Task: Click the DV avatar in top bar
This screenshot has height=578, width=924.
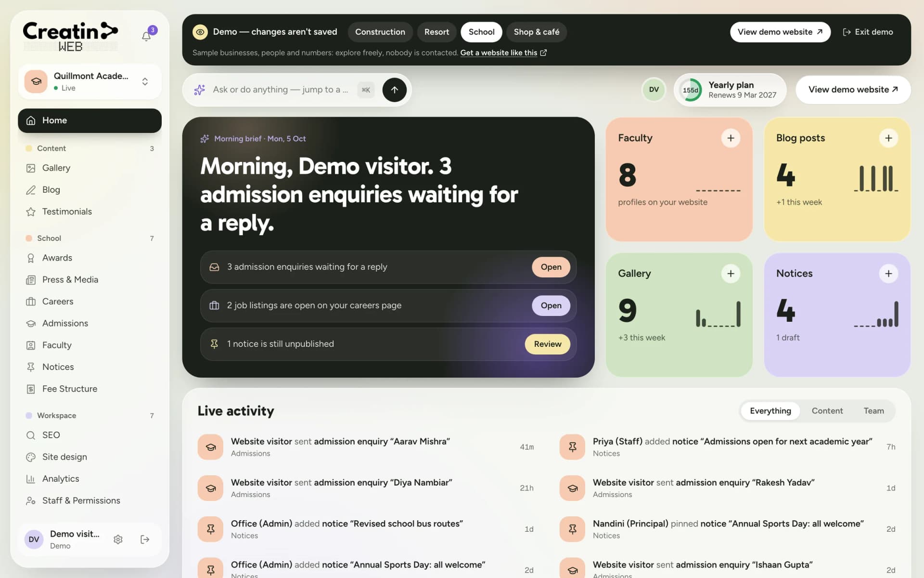Action: click(654, 90)
